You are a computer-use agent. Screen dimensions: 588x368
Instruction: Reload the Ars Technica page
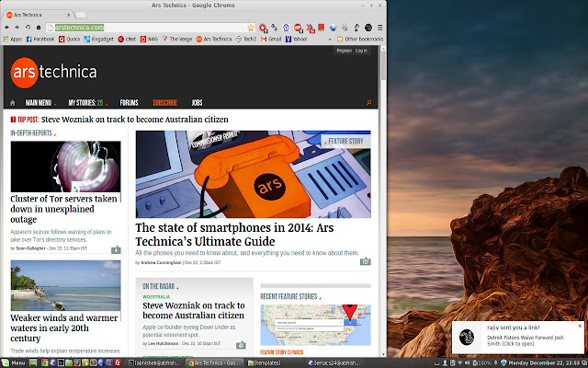tap(28, 28)
